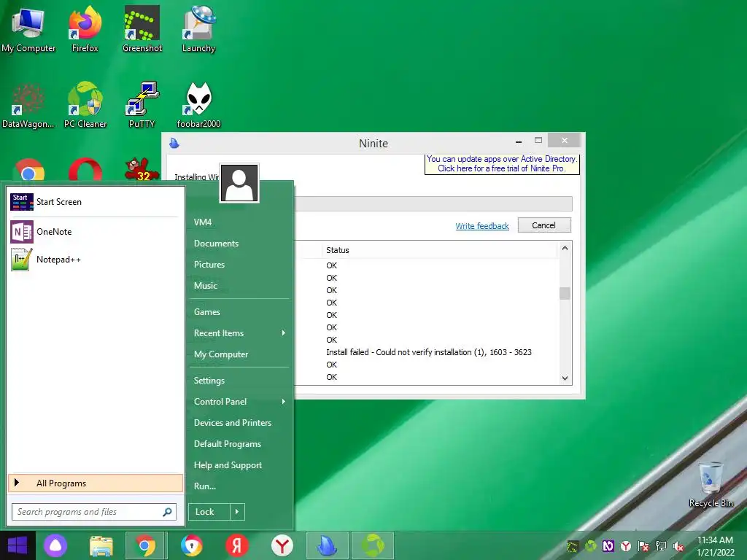Click the Ninite title bar icon
This screenshot has width=747, height=560.
(x=174, y=143)
